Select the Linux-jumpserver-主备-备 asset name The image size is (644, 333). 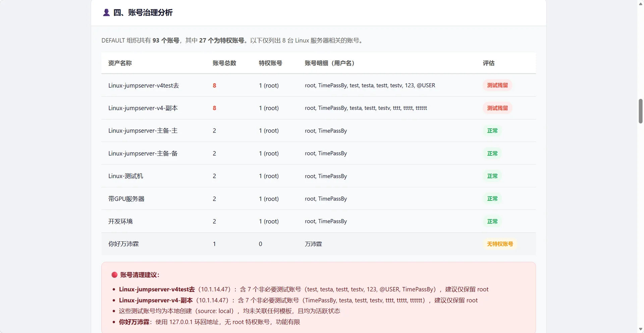point(143,153)
